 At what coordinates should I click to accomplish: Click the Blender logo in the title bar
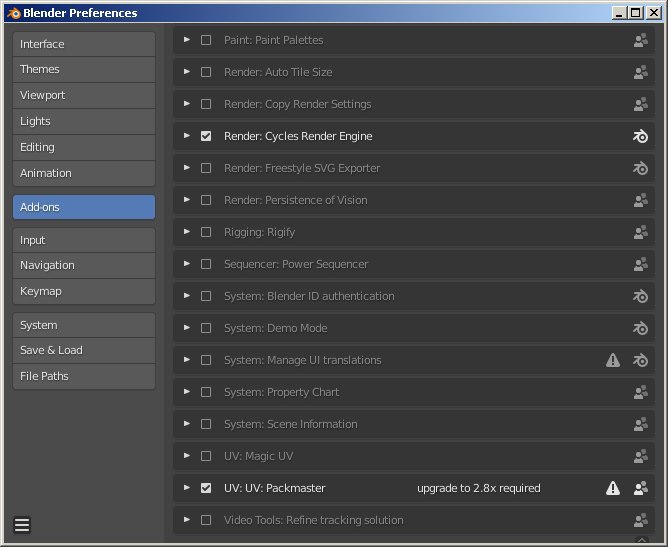pos(14,13)
